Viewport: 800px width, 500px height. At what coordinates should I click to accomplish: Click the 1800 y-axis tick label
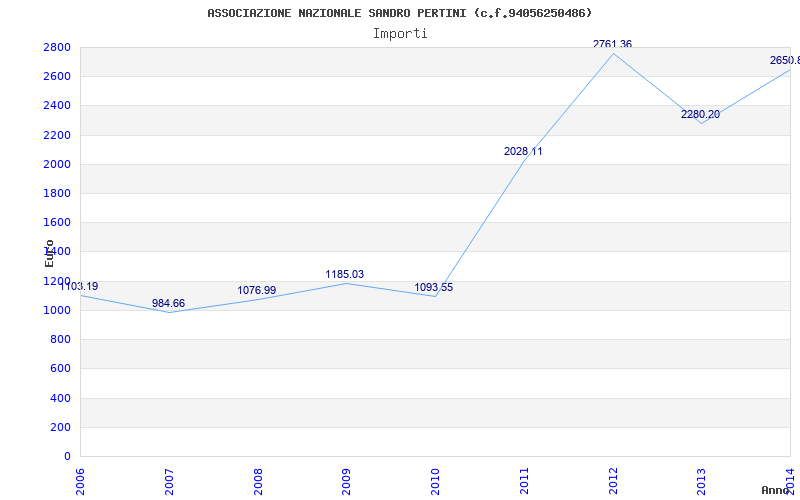[x=57, y=193]
